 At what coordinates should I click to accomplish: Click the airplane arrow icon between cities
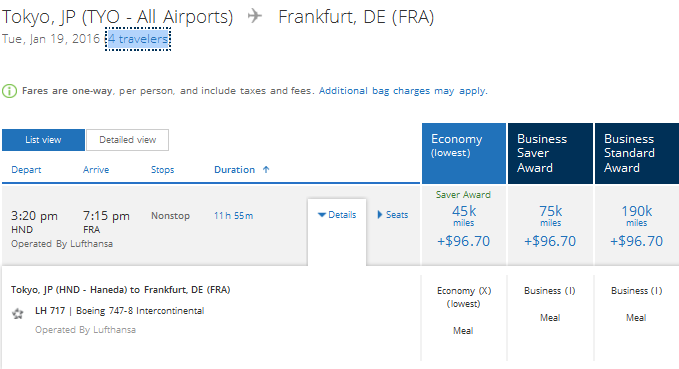click(x=255, y=16)
